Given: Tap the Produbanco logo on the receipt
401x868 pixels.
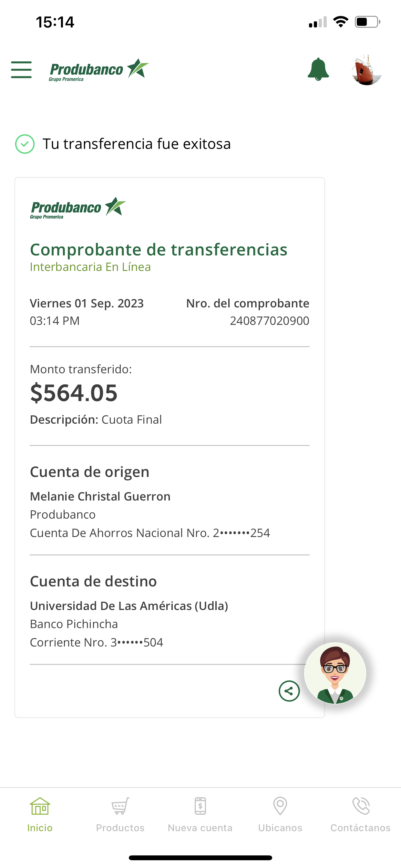Looking at the screenshot, I should pyautogui.click(x=78, y=208).
